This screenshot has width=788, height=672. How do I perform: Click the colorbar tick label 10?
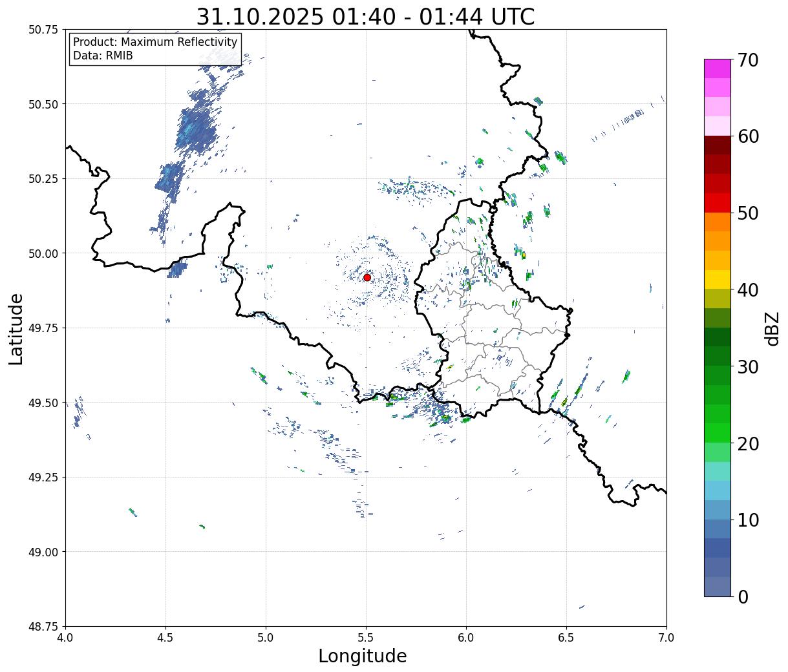coord(748,520)
